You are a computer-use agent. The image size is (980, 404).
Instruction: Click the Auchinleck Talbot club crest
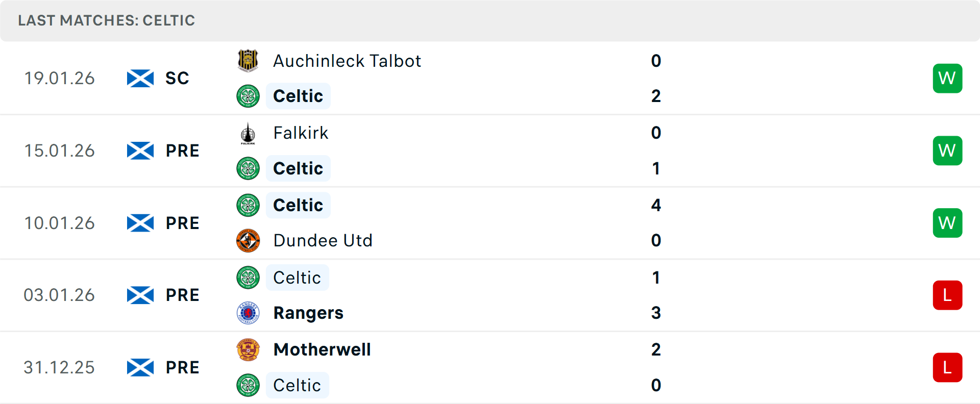coord(248,61)
